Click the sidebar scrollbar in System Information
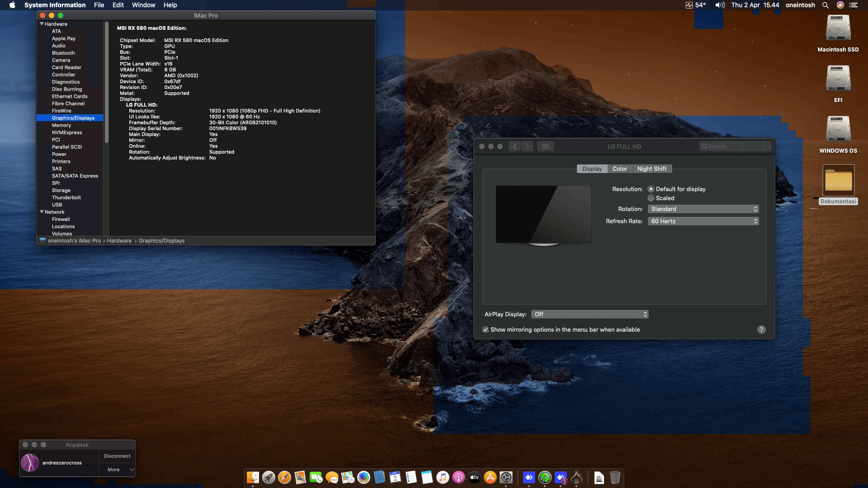868x488 pixels. click(107, 83)
